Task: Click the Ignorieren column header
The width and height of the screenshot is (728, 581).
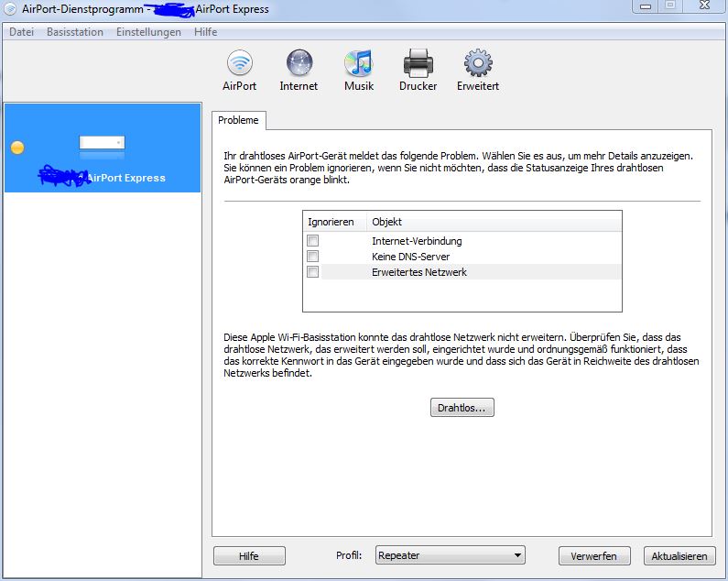Action: (x=335, y=222)
